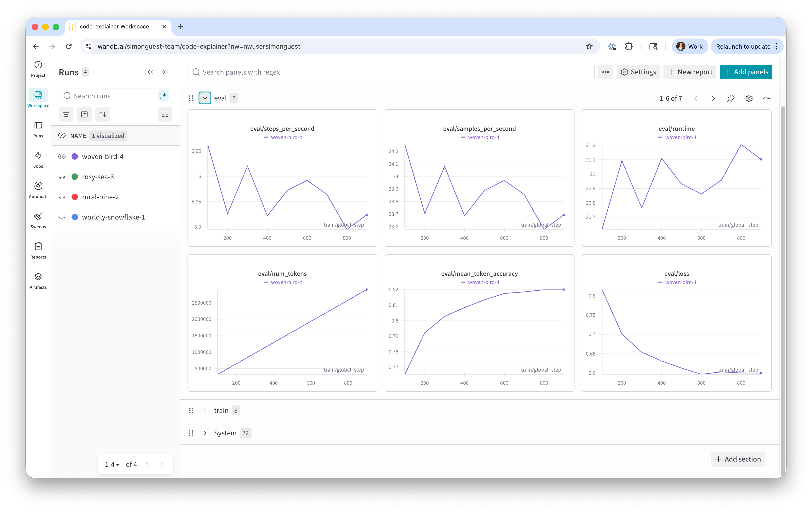Click the sort runs arrows icon

tap(103, 114)
